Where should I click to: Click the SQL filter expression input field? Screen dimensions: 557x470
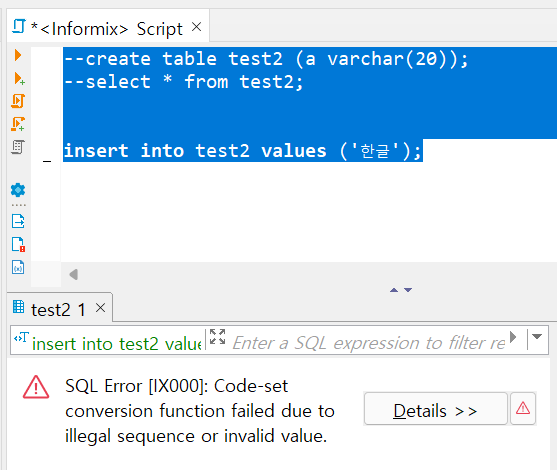(368, 343)
